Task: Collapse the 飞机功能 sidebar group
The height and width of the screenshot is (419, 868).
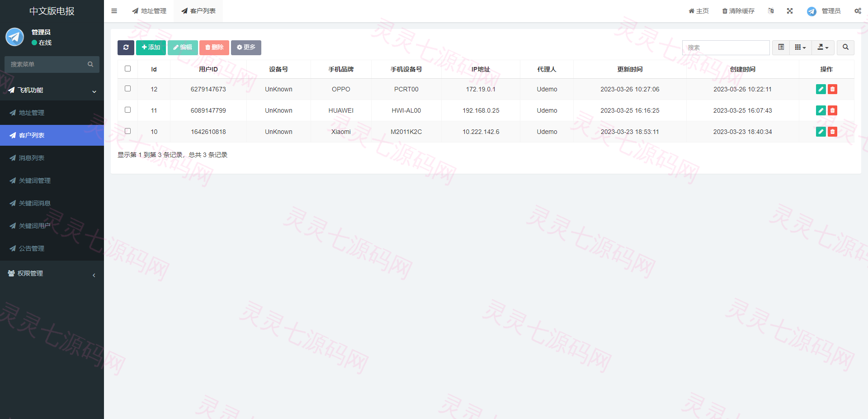Action: pos(52,90)
